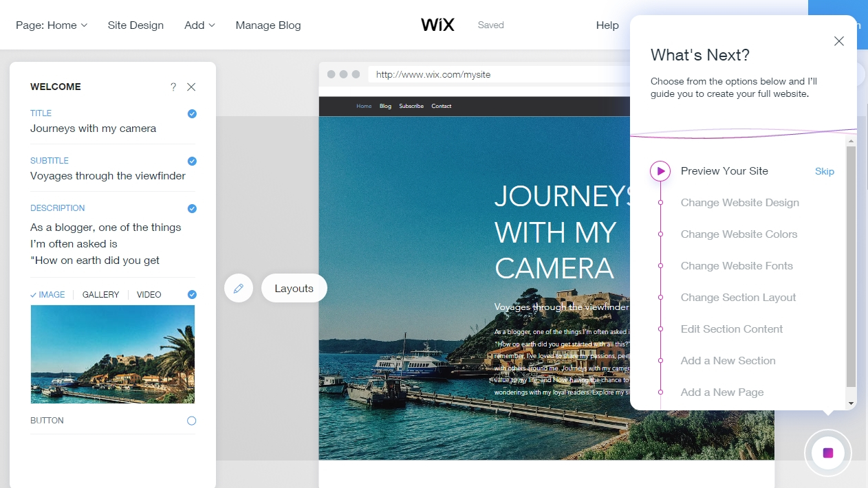Click the Wix logo in top bar
This screenshot has width=868, height=488.
438,25
